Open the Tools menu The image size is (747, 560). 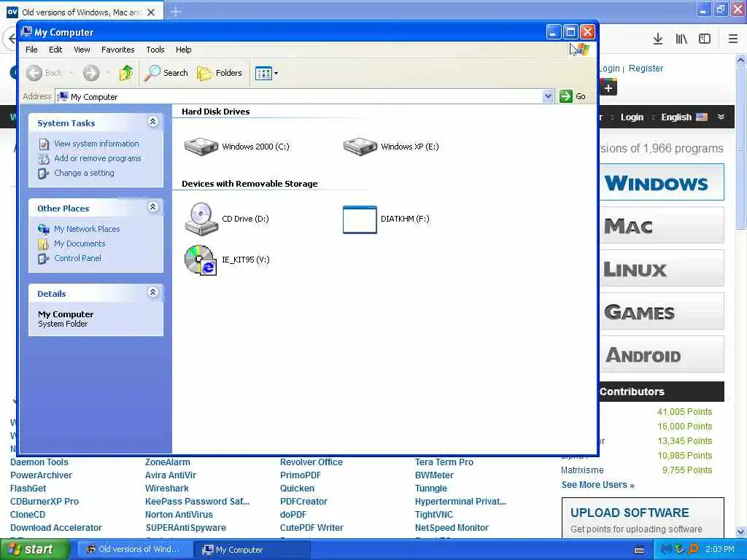pos(155,50)
